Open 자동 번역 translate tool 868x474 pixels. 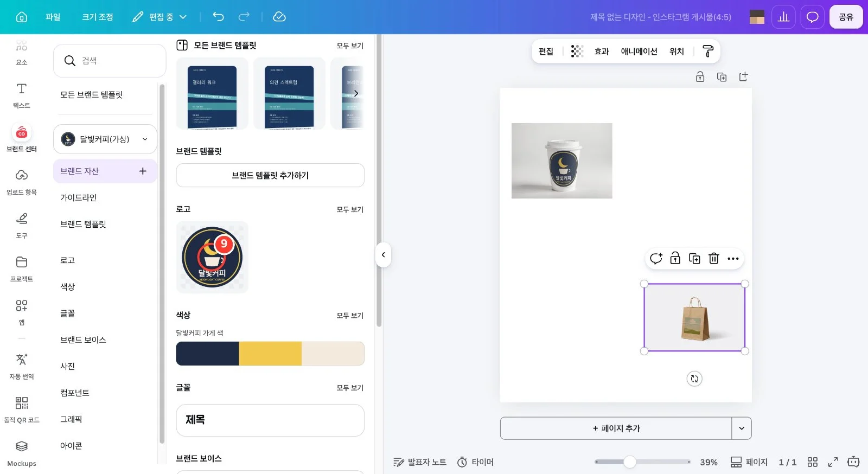pyautogui.click(x=22, y=366)
